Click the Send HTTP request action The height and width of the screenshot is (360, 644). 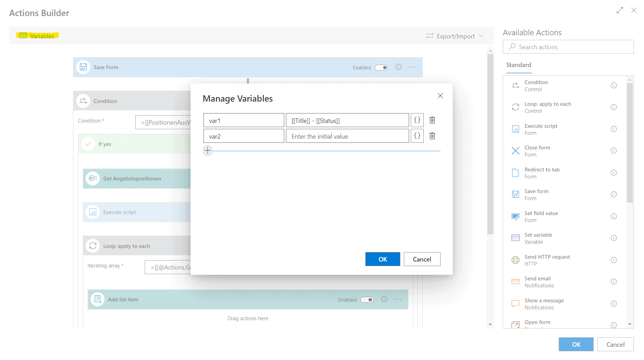tap(547, 260)
